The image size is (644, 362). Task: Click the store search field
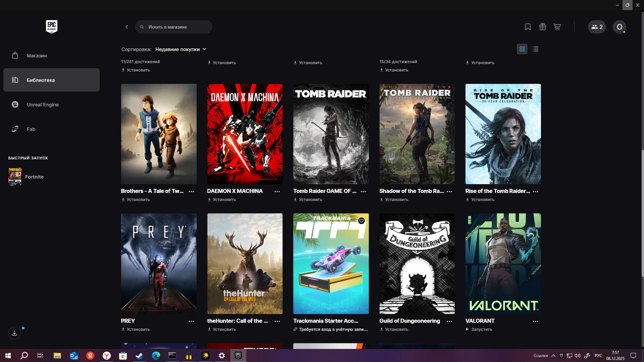[174, 27]
